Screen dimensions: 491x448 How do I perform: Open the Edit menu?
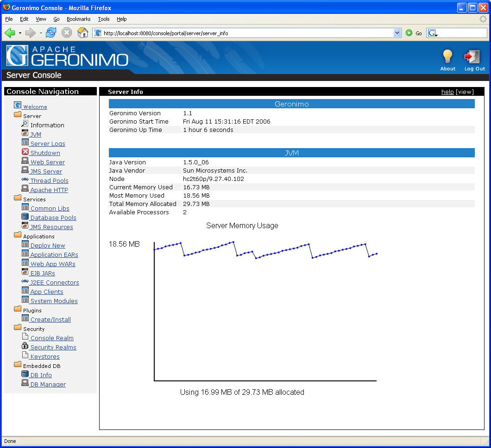point(24,19)
